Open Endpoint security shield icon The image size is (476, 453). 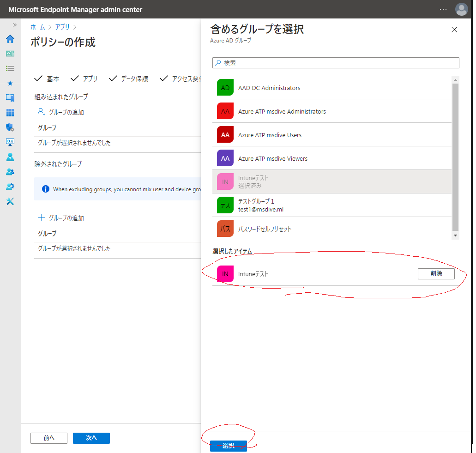point(10,127)
